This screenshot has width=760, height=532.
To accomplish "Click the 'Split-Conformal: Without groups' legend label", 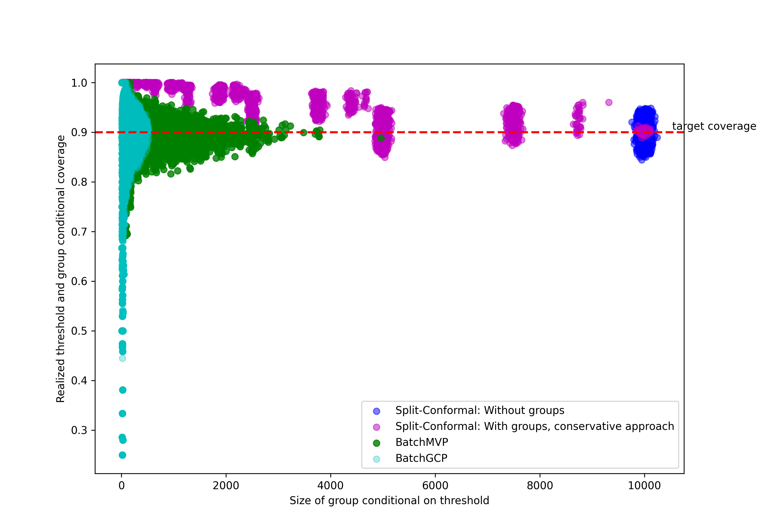I will (x=480, y=410).
